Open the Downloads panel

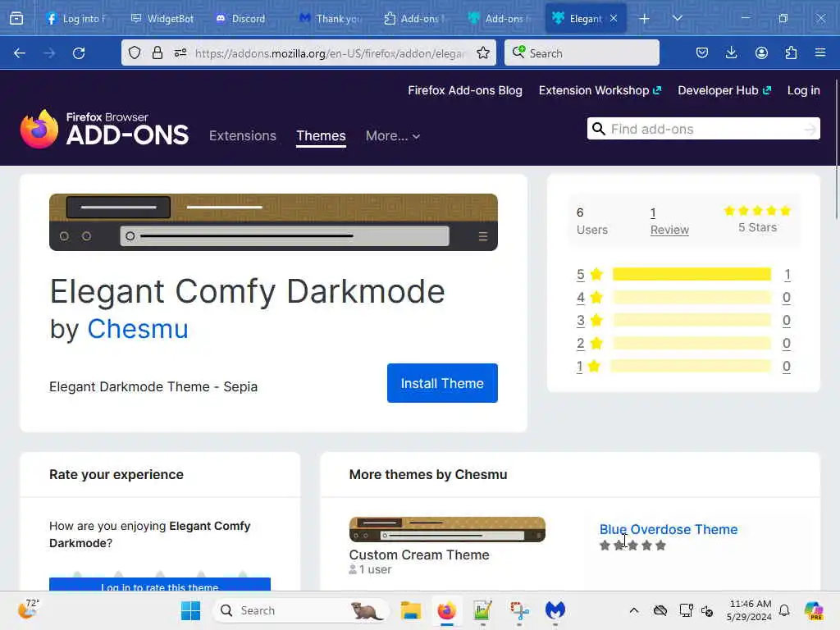click(x=731, y=52)
